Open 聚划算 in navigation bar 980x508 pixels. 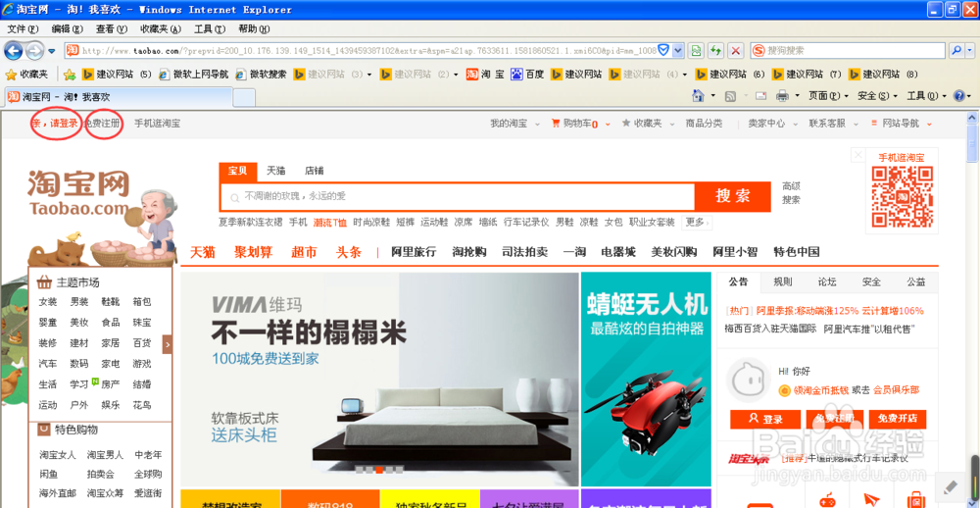pyautogui.click(x=253, y=252)
